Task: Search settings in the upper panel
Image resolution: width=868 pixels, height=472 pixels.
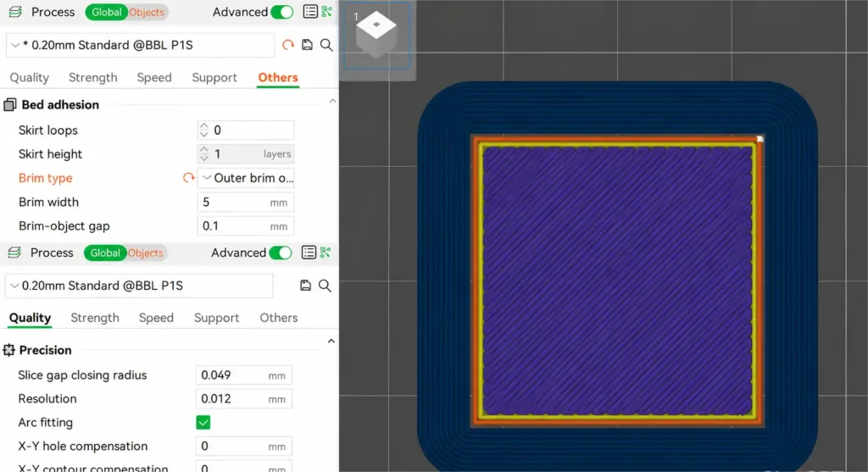Action: click(326, 45)
